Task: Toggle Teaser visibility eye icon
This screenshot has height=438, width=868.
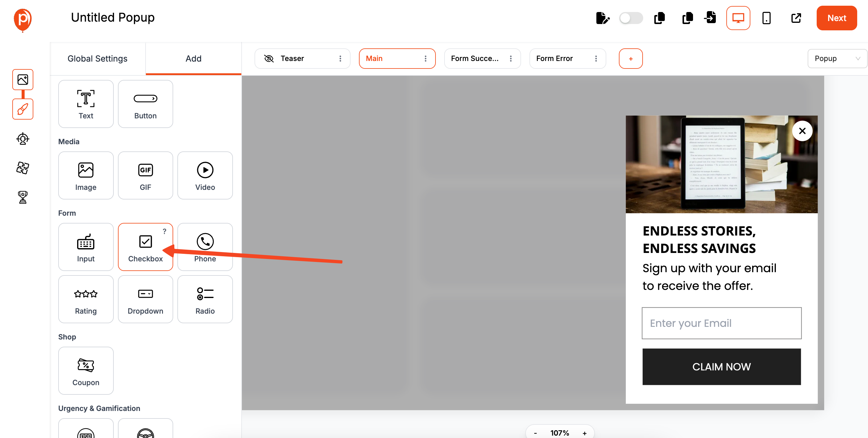Action: [269, 58]
